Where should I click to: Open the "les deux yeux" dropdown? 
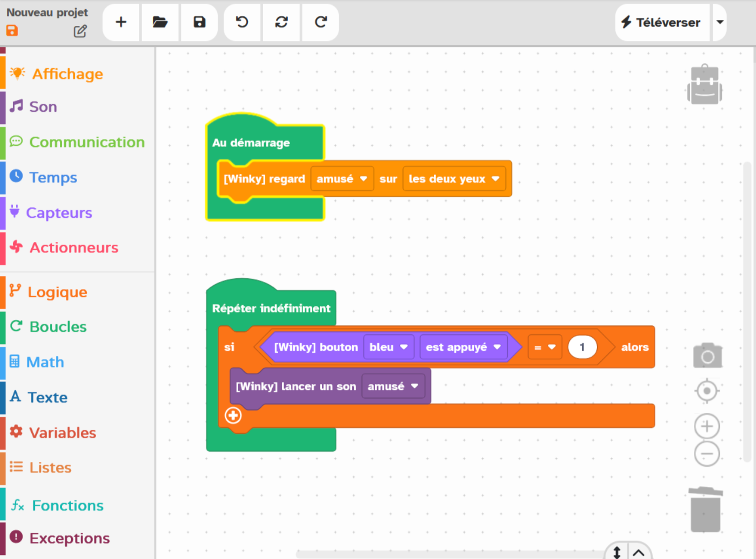point(453,179)
